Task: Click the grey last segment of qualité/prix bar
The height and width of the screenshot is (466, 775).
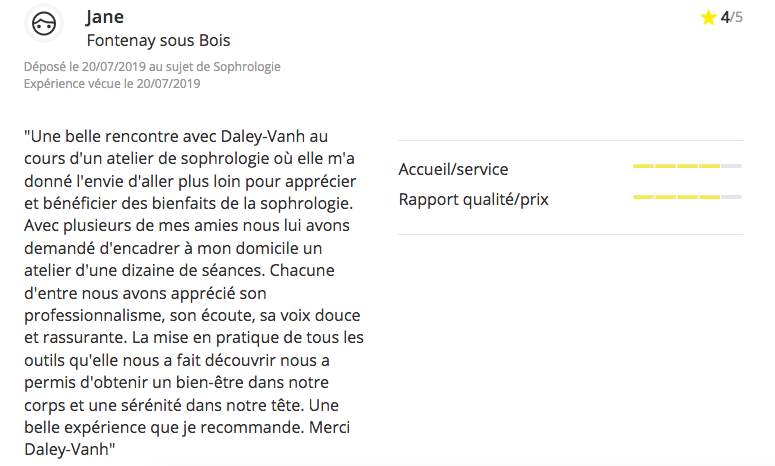Action: pos(732,197)
